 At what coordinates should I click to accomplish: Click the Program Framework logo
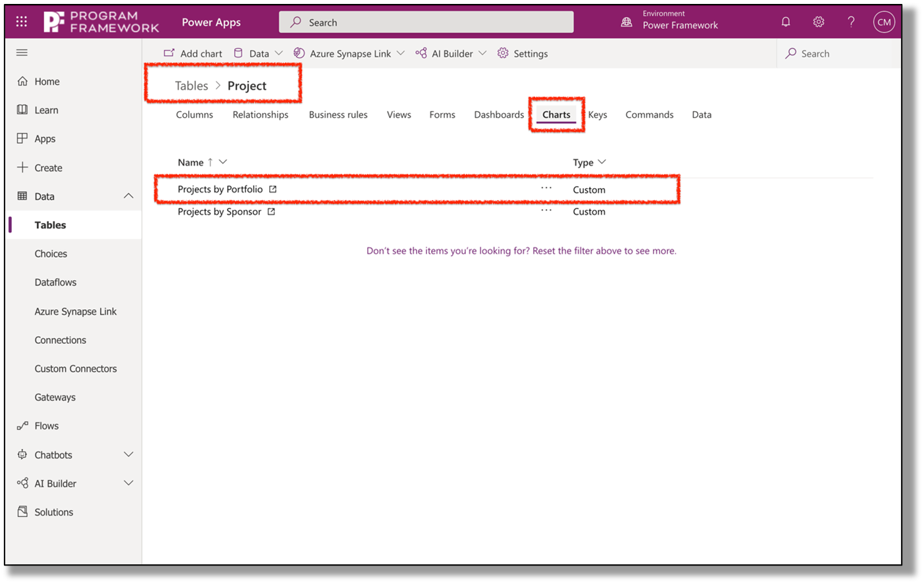[101, 22]
